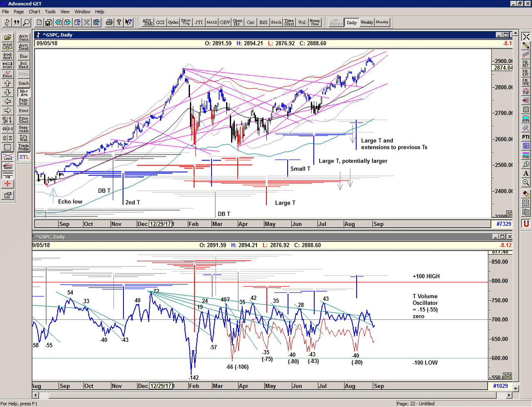Select the Ellipse (ELIPS) tool
This screenshot has width=532, height=407.
pyautogui.click(x=526, y=119)
